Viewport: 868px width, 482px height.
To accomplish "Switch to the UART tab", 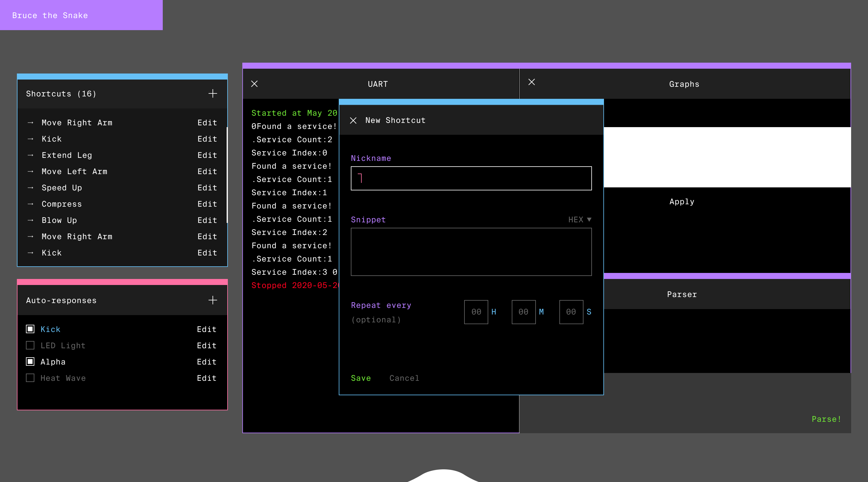I will 378,84.
